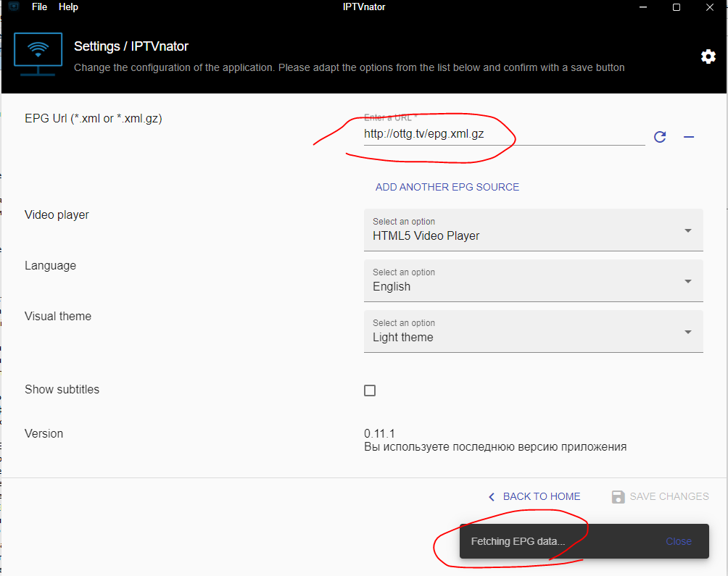Focus the EPG URL input field
This screenshot has height=576, width=728.
504,134
